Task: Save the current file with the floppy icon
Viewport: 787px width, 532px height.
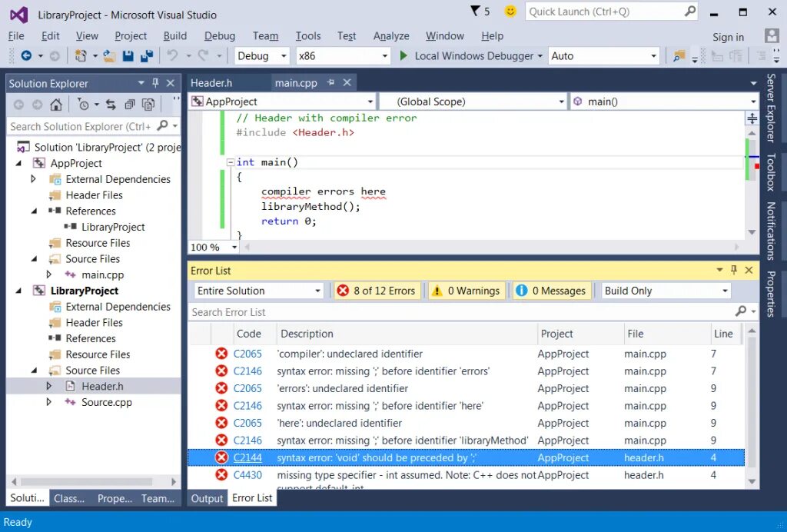Action: click(128, 55)
